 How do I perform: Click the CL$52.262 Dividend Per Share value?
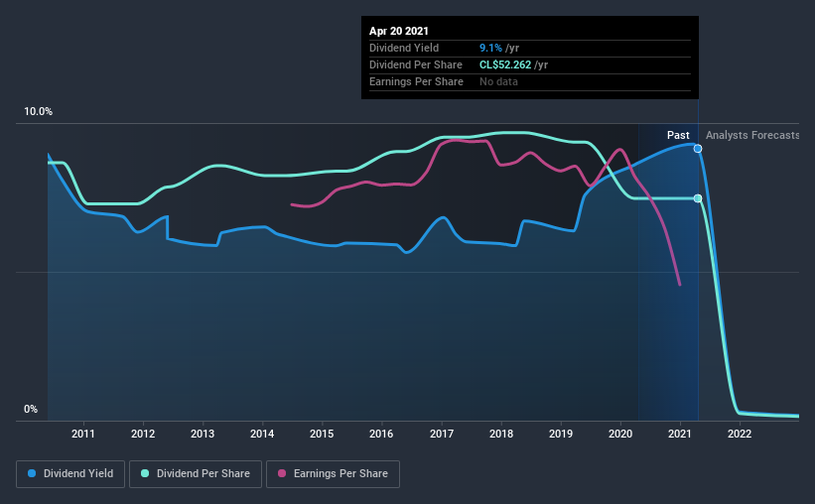505,64
